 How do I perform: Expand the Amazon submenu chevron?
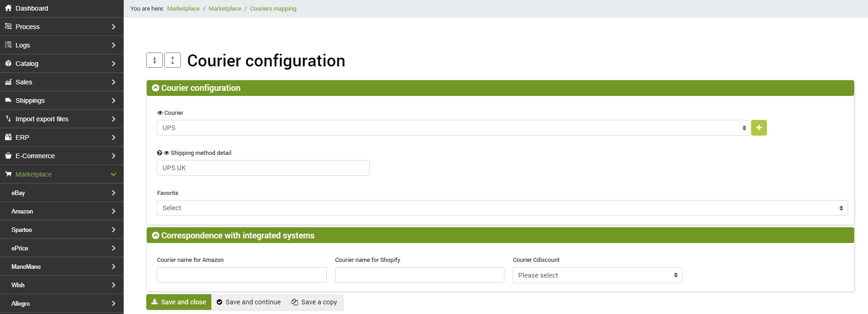click(114, 211)
